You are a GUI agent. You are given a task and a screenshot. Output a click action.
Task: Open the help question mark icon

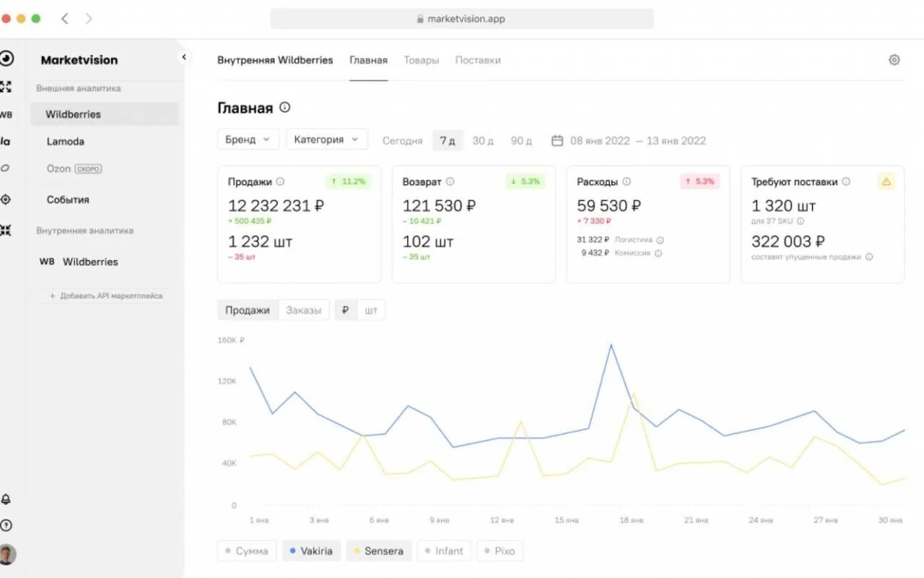(x=6, y=525)
